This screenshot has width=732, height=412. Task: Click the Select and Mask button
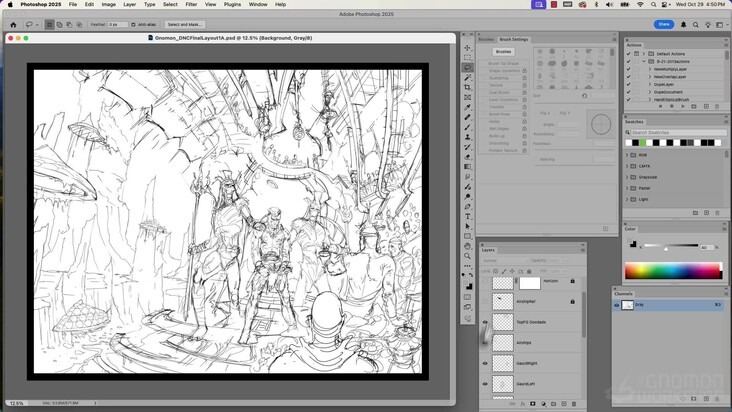pos(185,24)
